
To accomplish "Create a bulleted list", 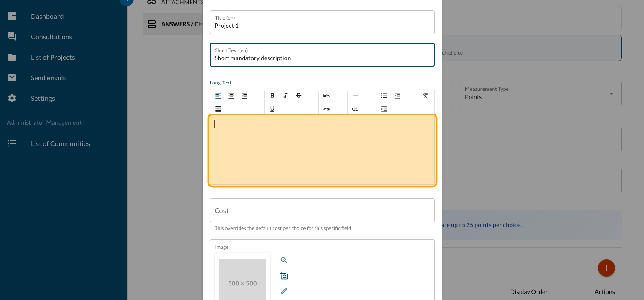I will pyautogui.click(x=384, y=96).
